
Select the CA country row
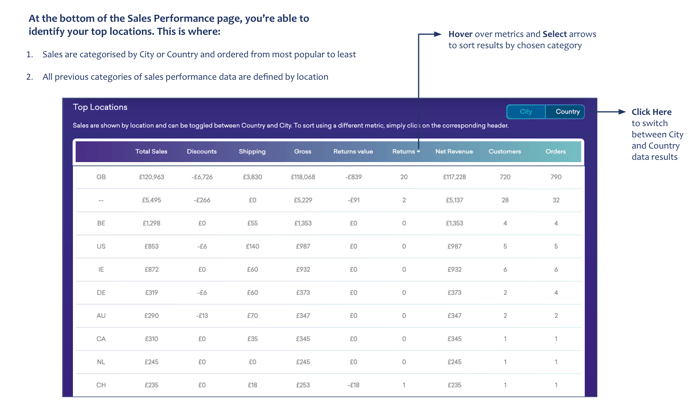click(101, 339)
